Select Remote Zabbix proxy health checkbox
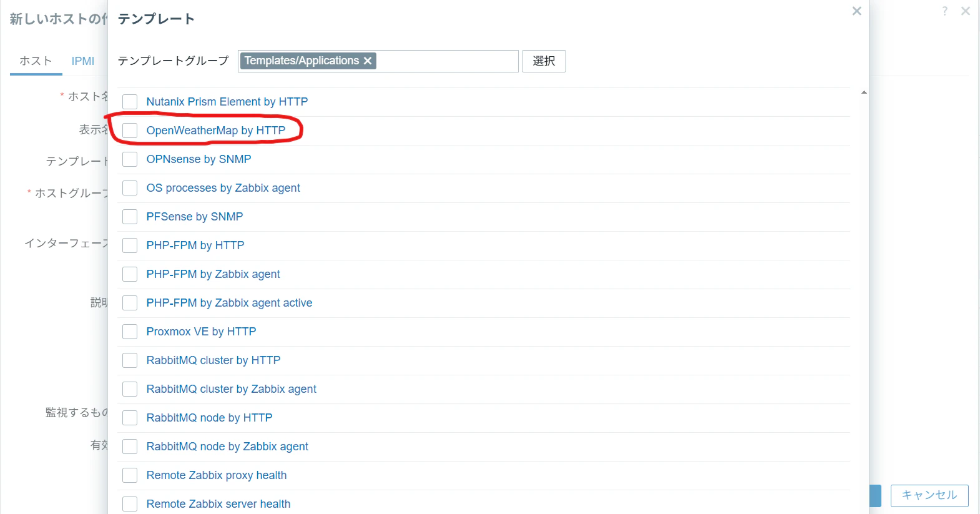980x514 pixels. tap(130, 475)
